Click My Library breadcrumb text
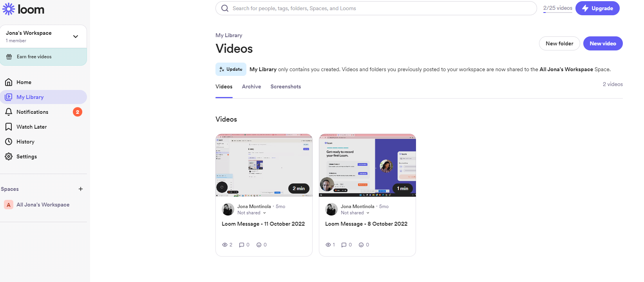 [x=229, y=35]
